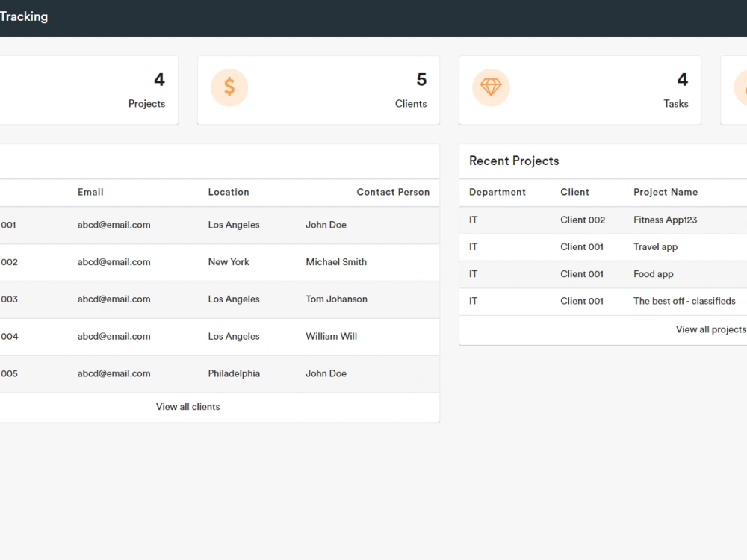Click Los Angeles in the 004 row

(233, 336)
